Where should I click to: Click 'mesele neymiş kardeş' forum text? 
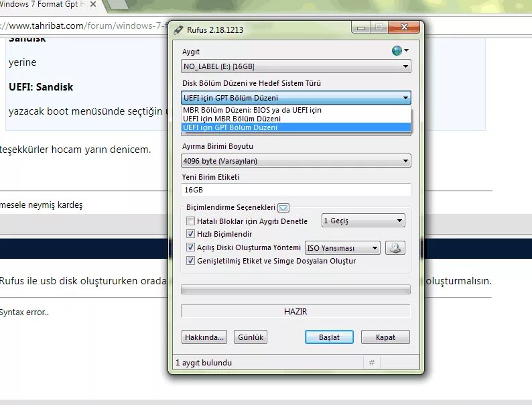[41, 205]
